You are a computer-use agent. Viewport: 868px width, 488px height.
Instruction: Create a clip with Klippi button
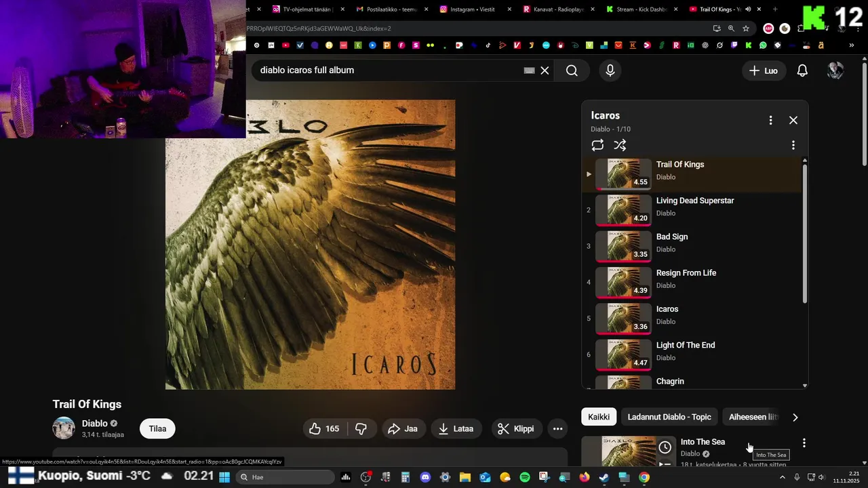pyautogui.click(x=516, y=428)
